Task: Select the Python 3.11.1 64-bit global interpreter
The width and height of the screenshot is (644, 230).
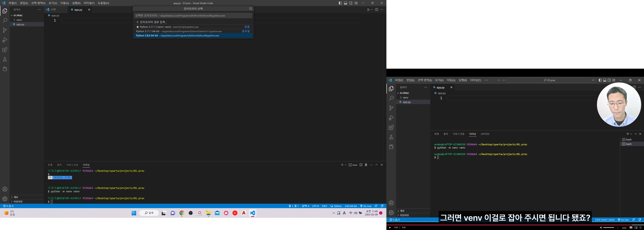Action: 193,31
